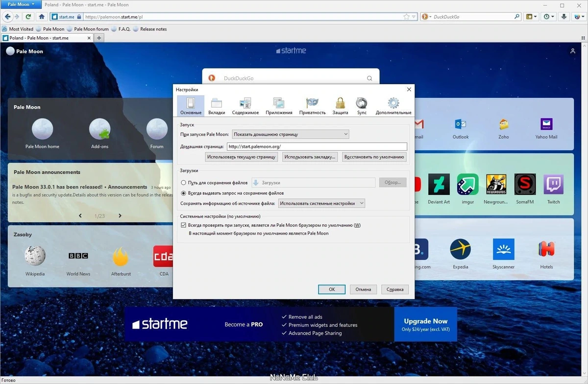Open the Release notes bookmark
Screen dimensions: 588x384
149,29
